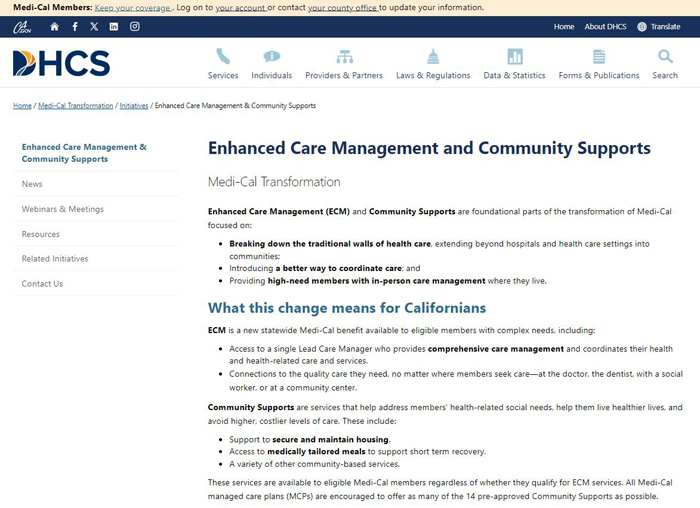The width and height of the screenshot is (700, 508).
Task: Click the DHCS logo
Action: (x=62, y=63)
